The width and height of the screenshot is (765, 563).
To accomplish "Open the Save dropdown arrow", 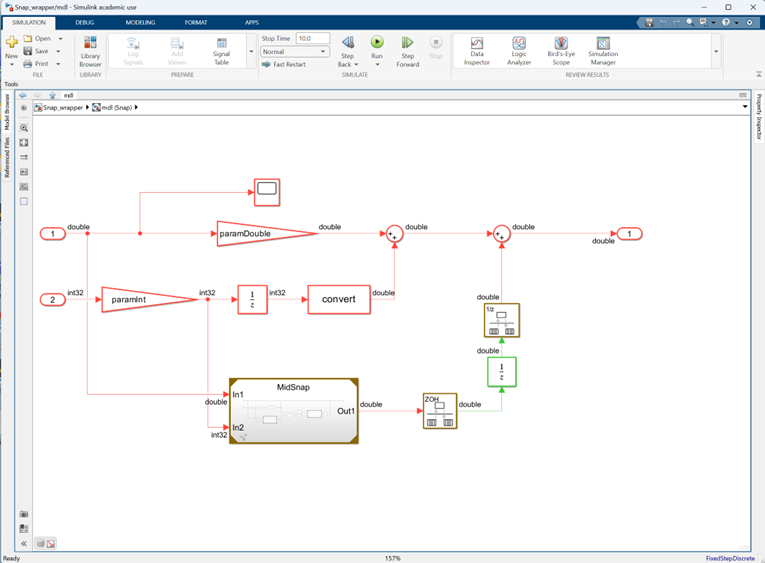I will pyautogui.click(x=60, y=51).
